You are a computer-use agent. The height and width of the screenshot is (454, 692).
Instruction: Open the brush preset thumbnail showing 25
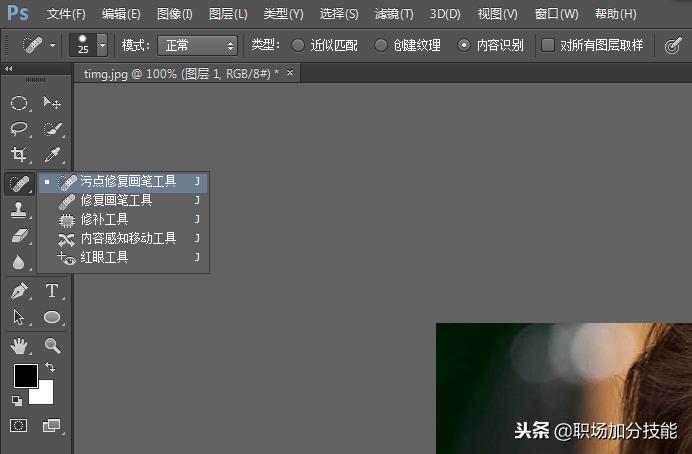pyautogui.click(x=83, y=45)
